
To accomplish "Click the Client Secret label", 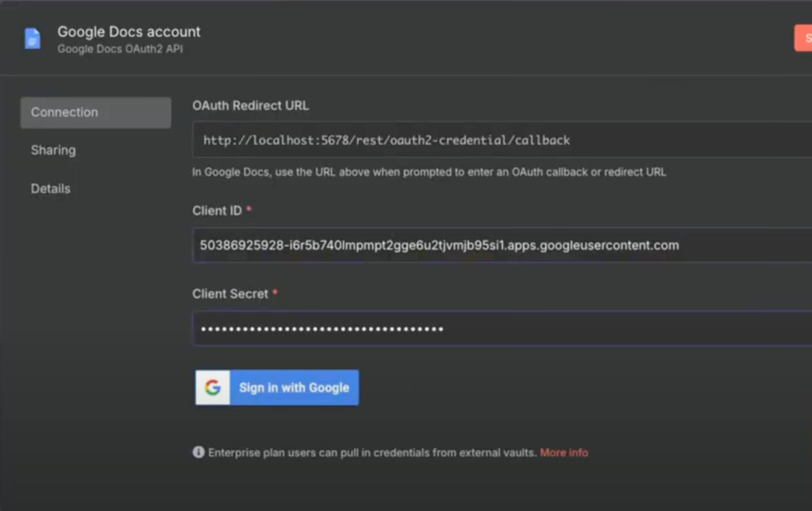I will point(230,294).
